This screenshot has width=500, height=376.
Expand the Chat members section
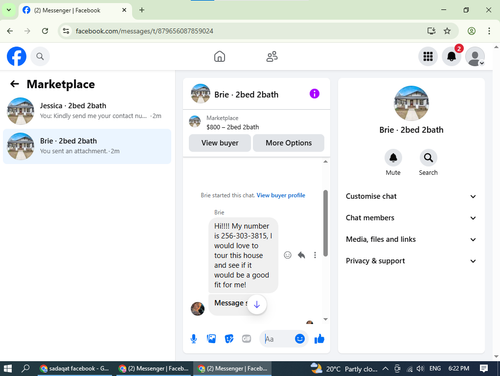[x=411, y=218]
